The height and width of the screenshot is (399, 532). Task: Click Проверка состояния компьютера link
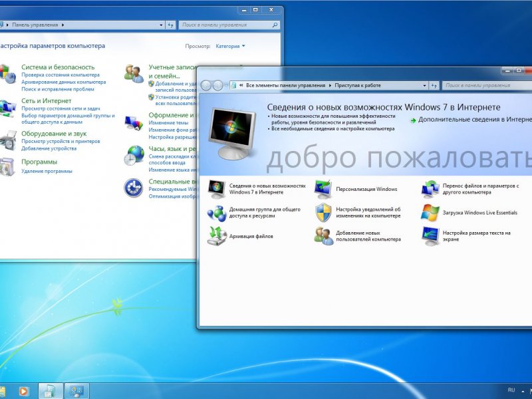[x=61, y=75]
